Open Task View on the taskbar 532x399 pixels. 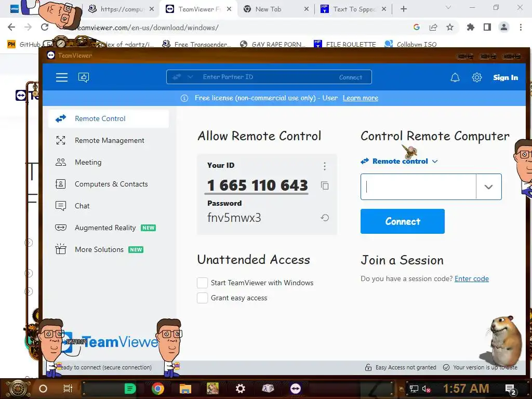[68, 389]
